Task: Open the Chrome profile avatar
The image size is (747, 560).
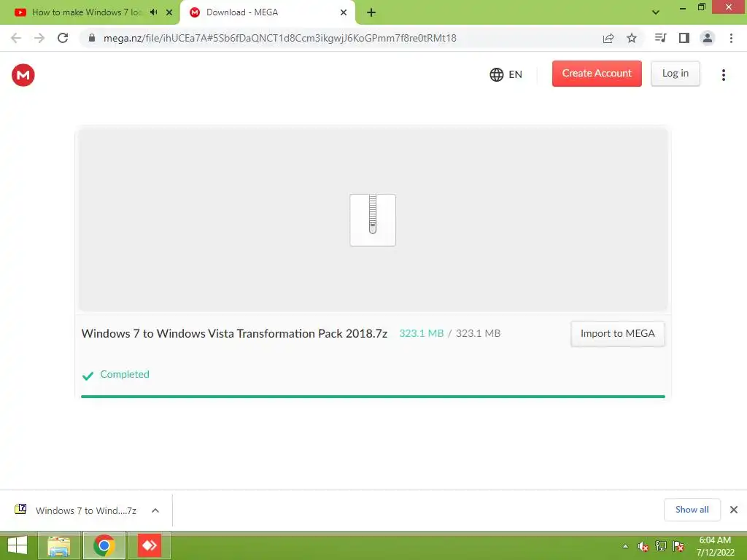Action: 708,38
